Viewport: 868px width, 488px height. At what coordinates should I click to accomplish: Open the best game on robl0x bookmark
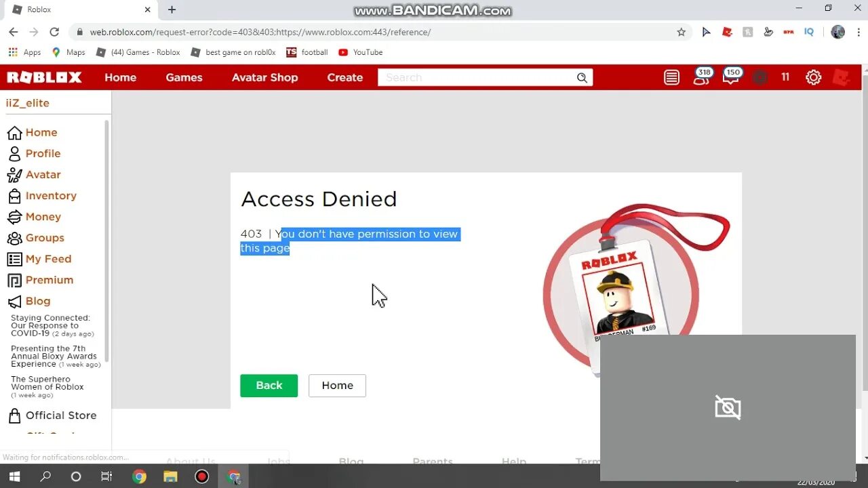pos(233,52)
